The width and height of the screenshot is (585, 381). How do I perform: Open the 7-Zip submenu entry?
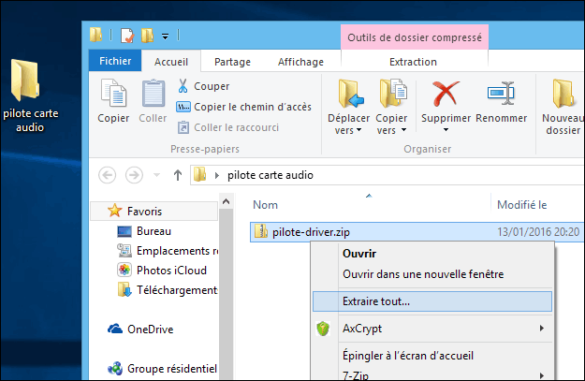pos(432,375)
